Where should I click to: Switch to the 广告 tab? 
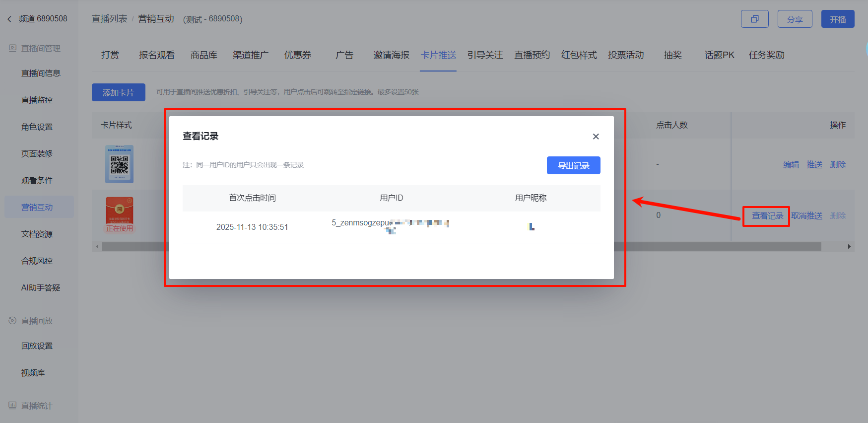pos(344,55)
